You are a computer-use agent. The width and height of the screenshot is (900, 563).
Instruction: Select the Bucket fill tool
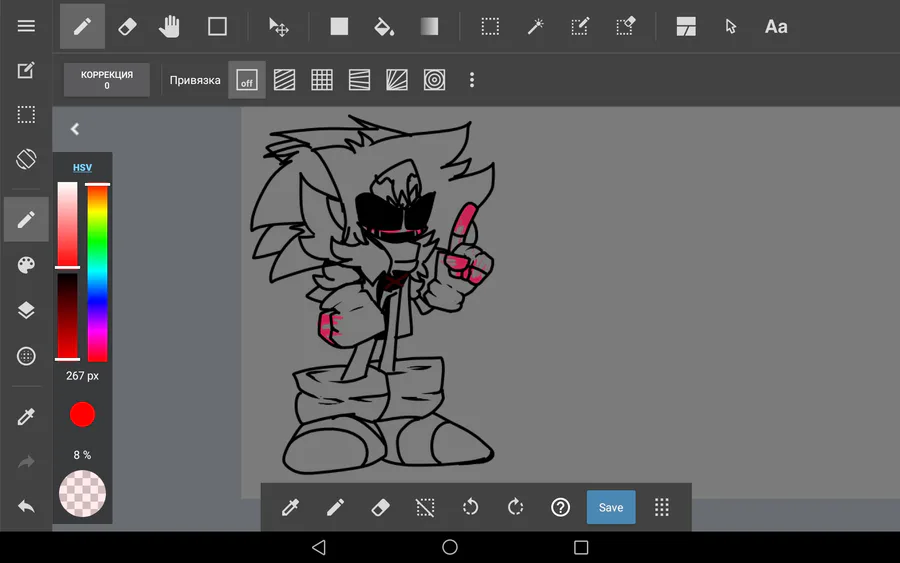tap(384, 26)
